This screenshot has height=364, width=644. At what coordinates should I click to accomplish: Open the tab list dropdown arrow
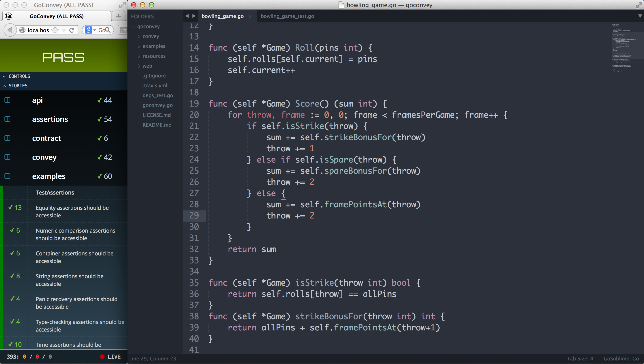pyautogui.click(x=640, y=16)
